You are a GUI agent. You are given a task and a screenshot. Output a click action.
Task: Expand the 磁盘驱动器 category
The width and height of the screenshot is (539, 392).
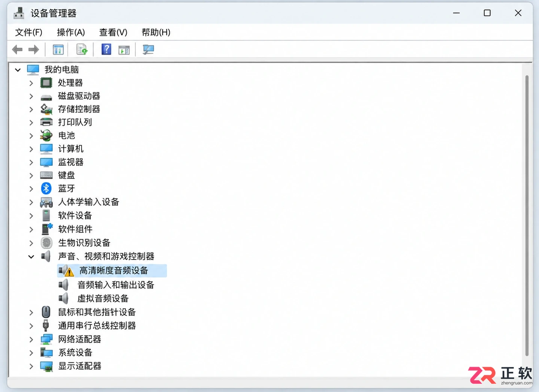pos(31,97)
